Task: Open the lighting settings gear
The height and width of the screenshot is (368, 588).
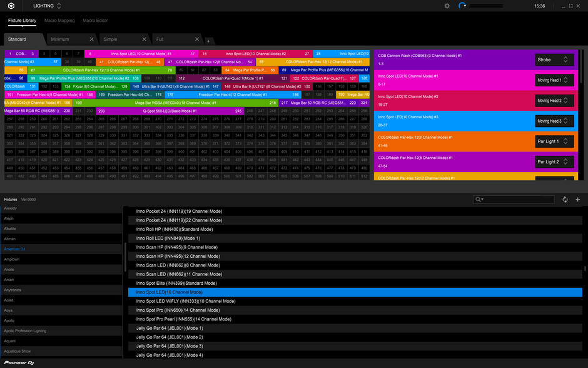Action: (447, 6)
